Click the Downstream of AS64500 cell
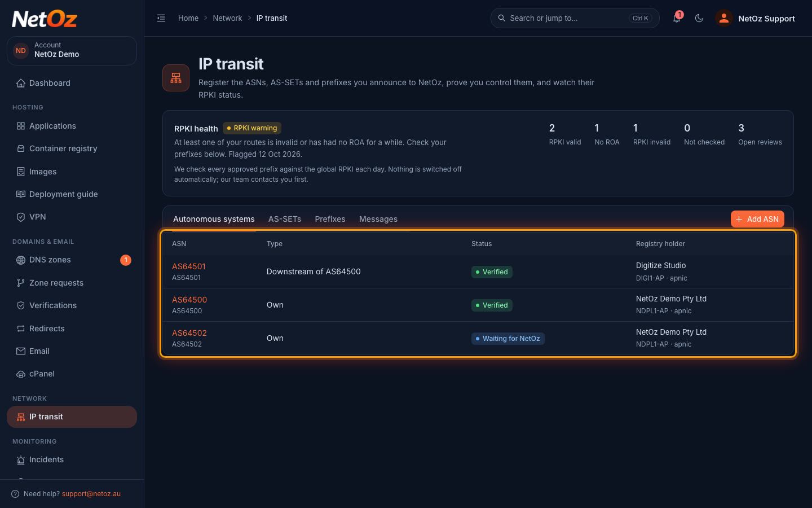The width and height of the screenshot is (812, 508). click(x=314, y=271)
